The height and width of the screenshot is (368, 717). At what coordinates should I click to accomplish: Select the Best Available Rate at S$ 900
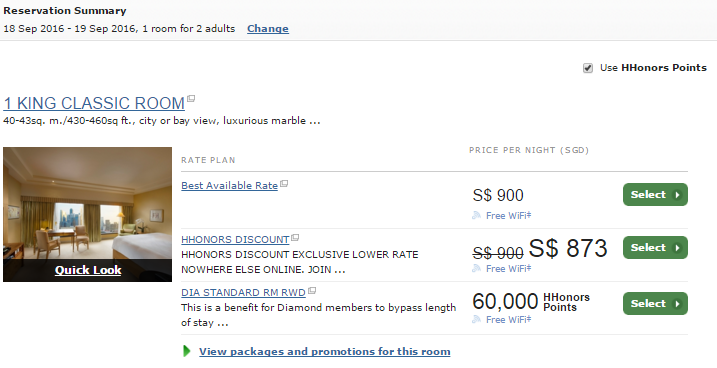pyautogui.click(x=655, y=195)
